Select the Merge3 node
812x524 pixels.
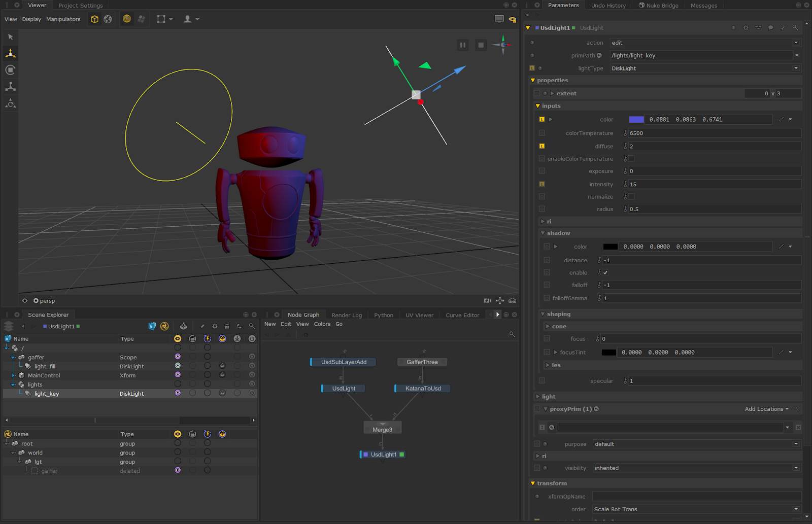tap(382, 430)
